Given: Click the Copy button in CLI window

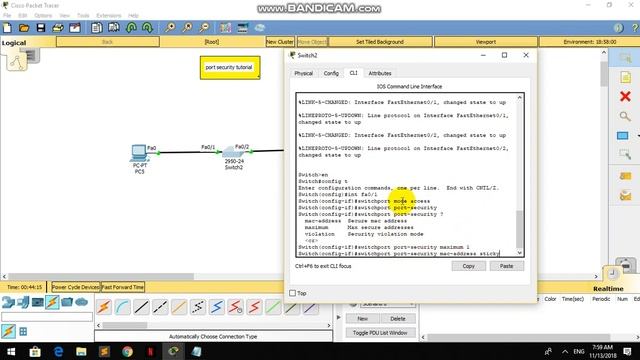Looking at the screenshot, I should [x=469, y=266].
